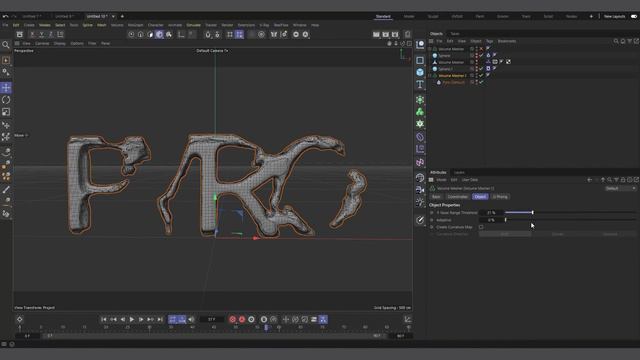Adjust the Voxel Range Threshold slider

pos(570,213)
